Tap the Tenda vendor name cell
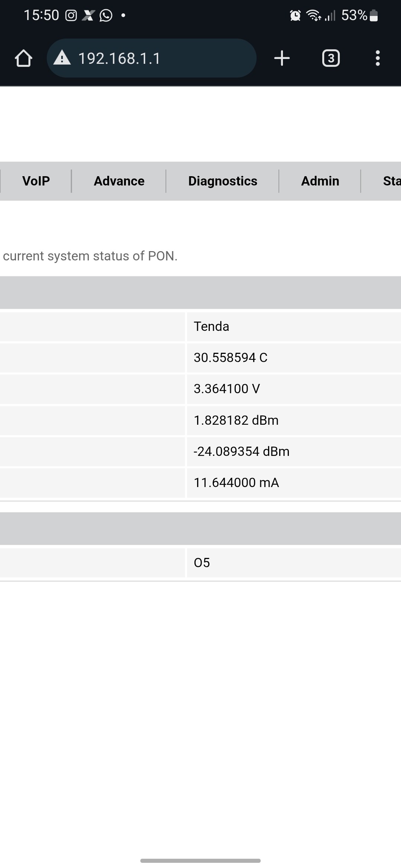 click(211, 326)
